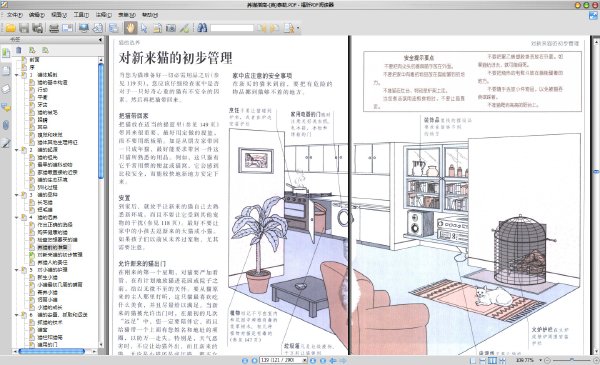The height and width of the screenshot is (365, 600).
Task: Go to previous page button in status bar
Action: click(x=254, y=360)
